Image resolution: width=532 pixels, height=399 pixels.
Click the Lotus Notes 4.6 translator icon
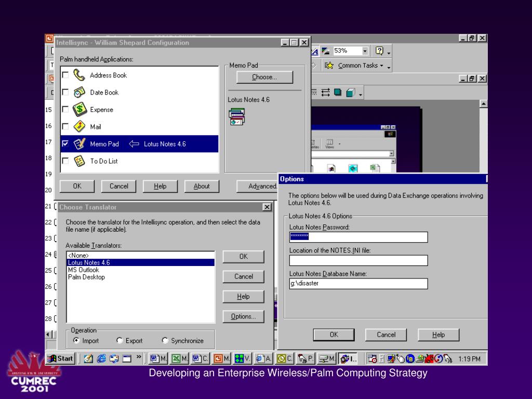(x=237, y=116)
